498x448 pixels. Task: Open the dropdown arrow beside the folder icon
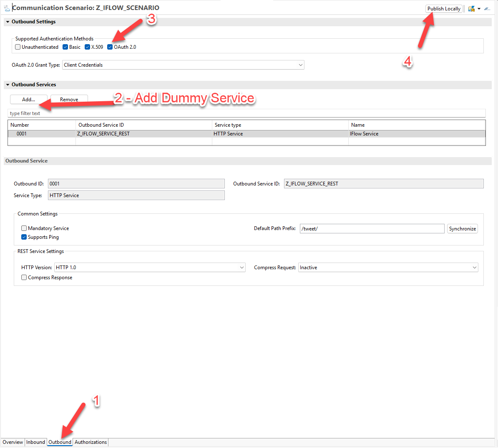click(x=479, y=9)
